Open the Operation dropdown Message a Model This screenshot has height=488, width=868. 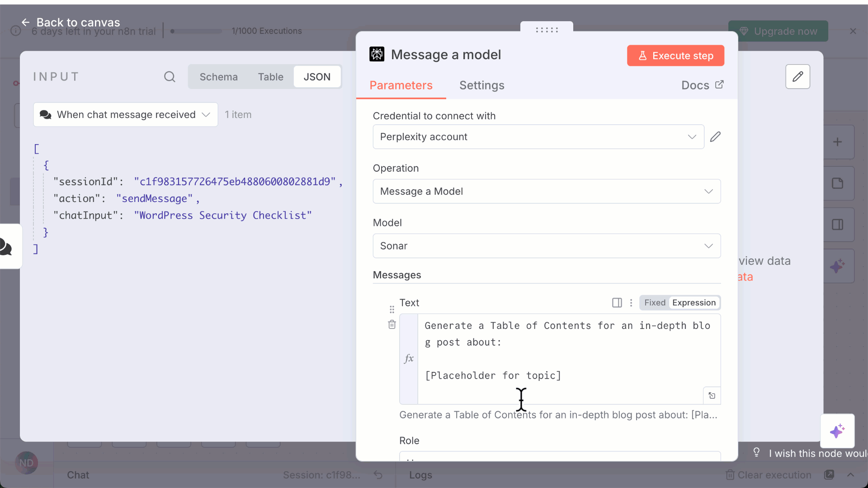(x=546, y=192)
